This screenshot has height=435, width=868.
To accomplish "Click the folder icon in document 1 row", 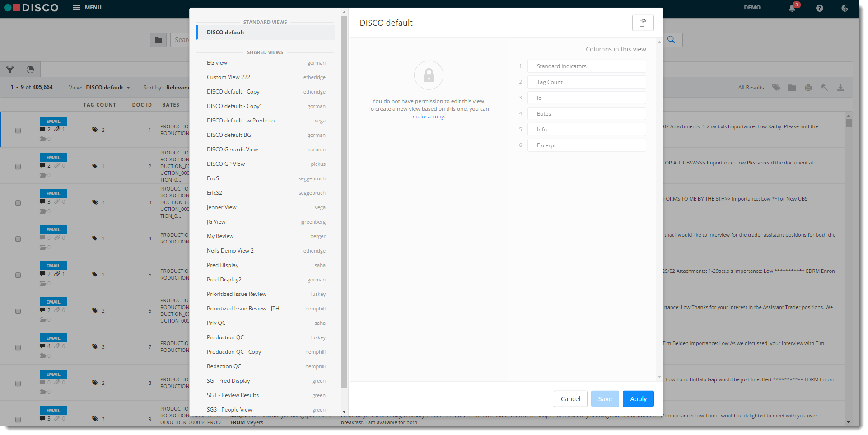I will point(42,139).
